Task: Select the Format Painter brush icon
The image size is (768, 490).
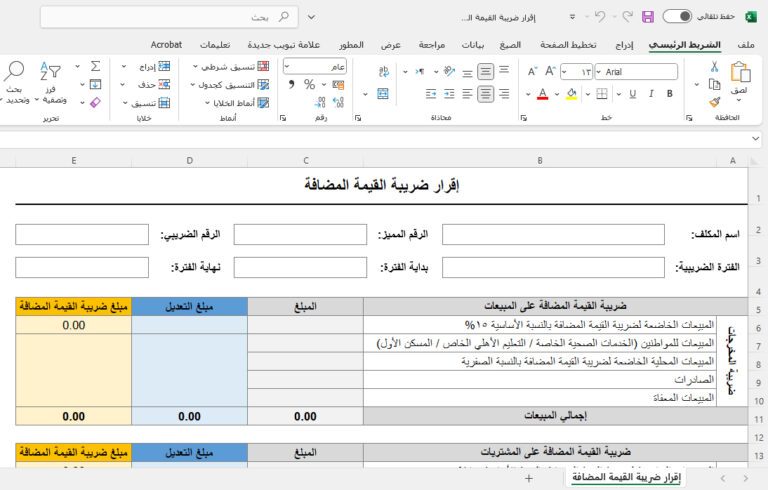Action: coord(715,102)
